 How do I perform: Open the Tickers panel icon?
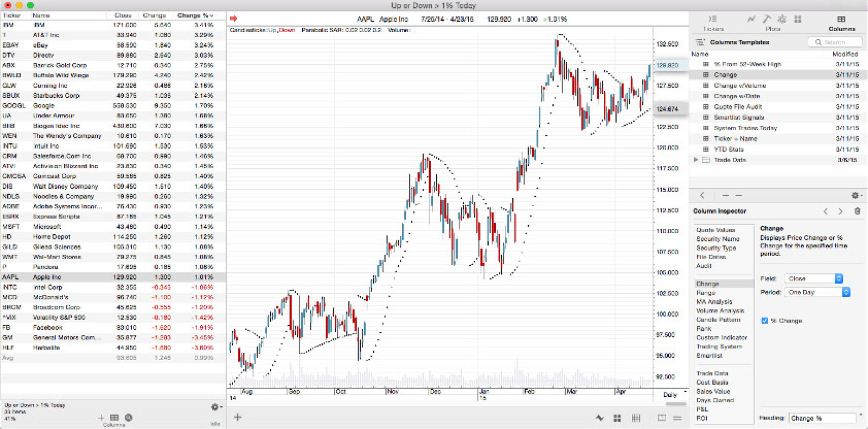click(x=713, y=19)
